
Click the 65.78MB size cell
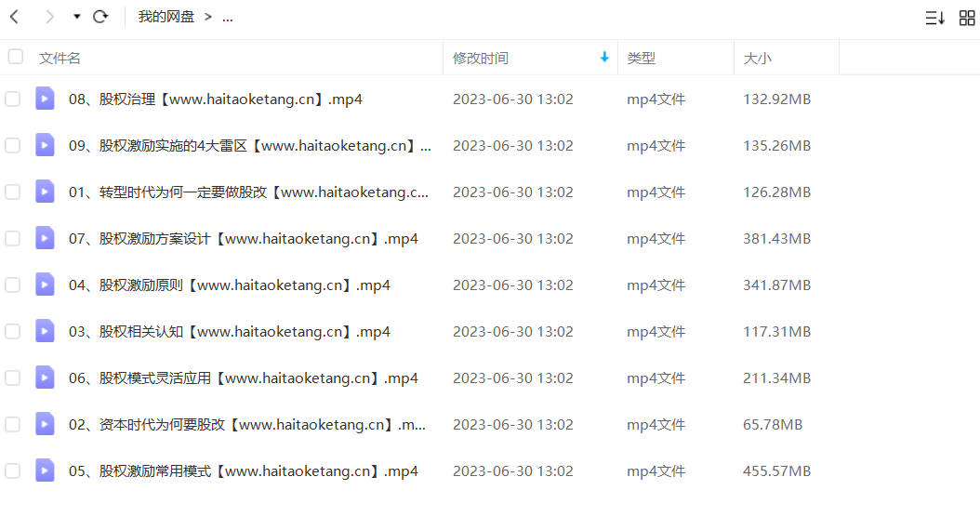(773, 424)
